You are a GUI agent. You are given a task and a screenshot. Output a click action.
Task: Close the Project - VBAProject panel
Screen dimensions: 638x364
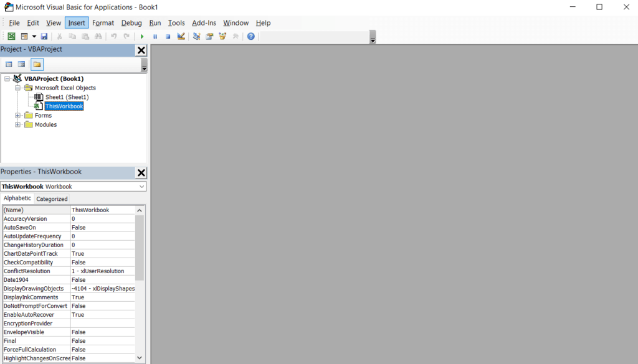click(141, 50)
